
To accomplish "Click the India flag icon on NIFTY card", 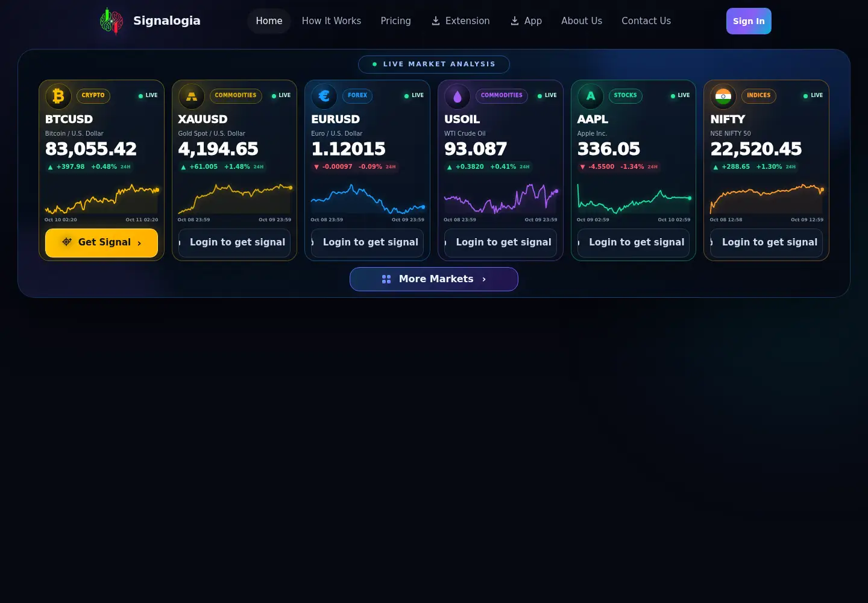I will pyautogui.click(x=723, y=96).
